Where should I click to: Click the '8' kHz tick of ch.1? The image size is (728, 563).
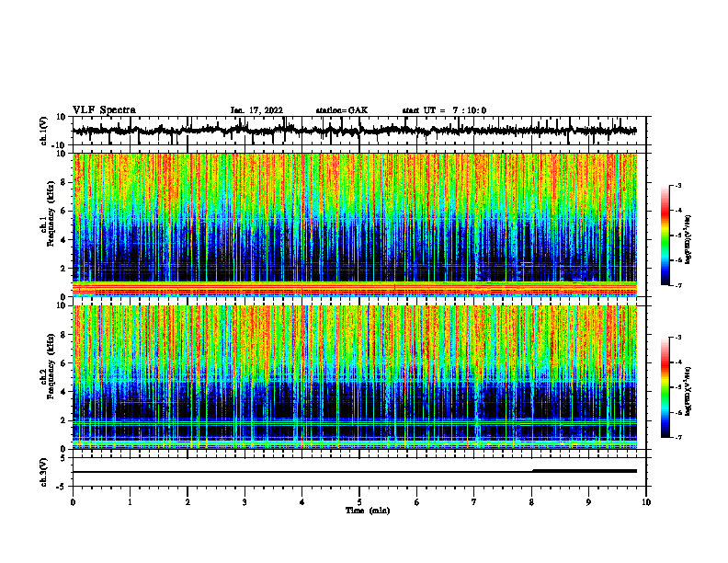(x=63, y=182)
